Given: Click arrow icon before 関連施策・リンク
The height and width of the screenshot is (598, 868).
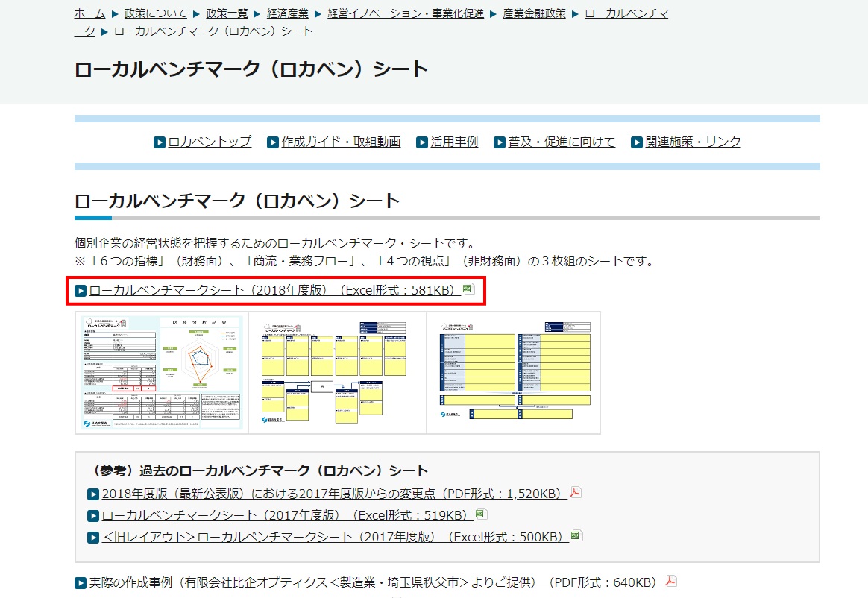Looking at the screenshot, I should click(x=636, y=142).
